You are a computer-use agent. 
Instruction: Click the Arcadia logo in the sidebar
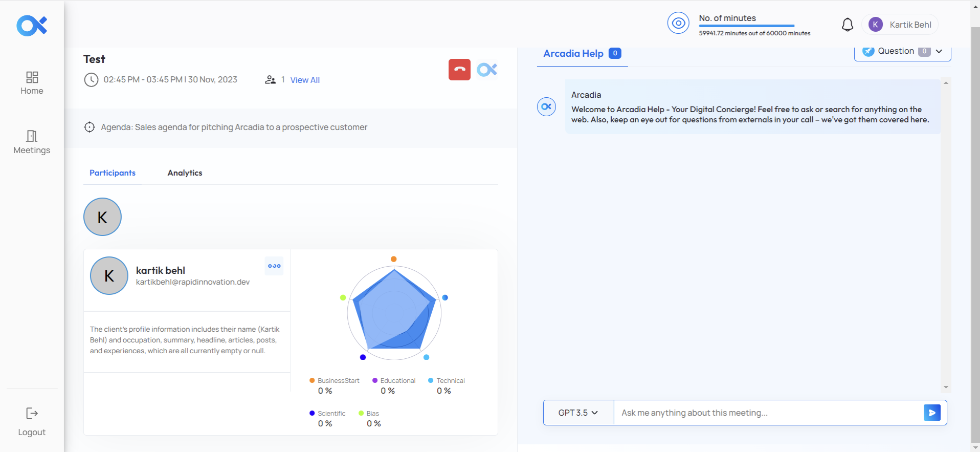(32, 26)
